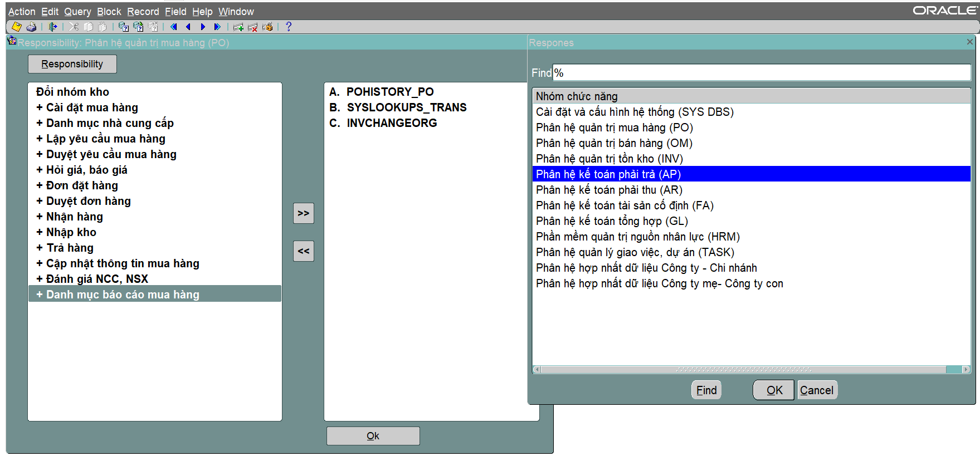Click the double left arrow navigation icon
Image resolution: width=980 pixels, height=456 pixels.
click(x=174, y=27)
